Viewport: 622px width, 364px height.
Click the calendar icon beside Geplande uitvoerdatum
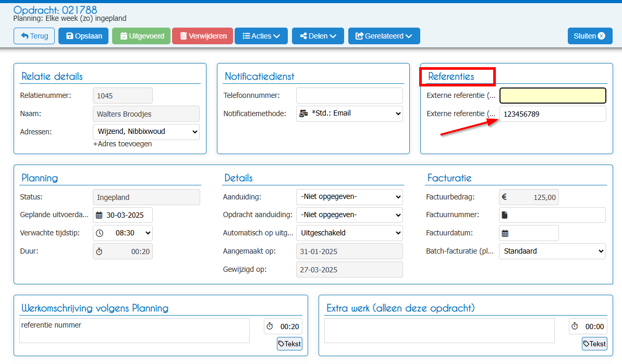(x=99, y=216)
